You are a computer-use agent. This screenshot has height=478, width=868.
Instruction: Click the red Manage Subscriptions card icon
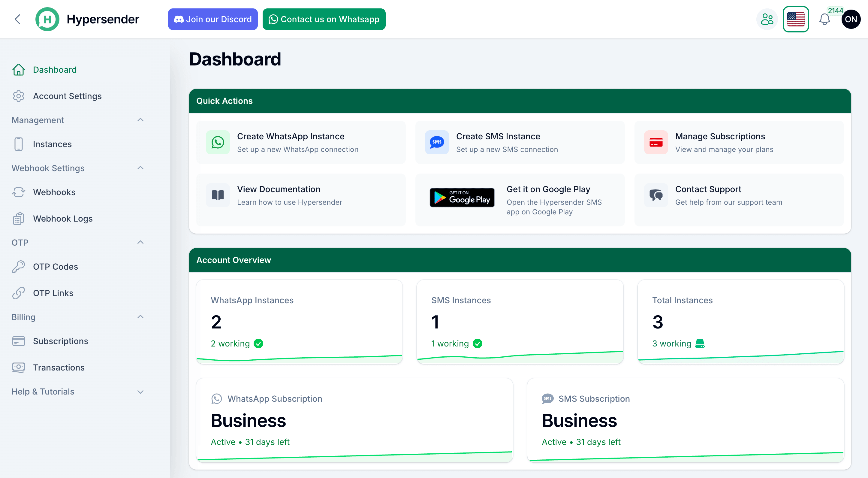[x=656, y=142]
